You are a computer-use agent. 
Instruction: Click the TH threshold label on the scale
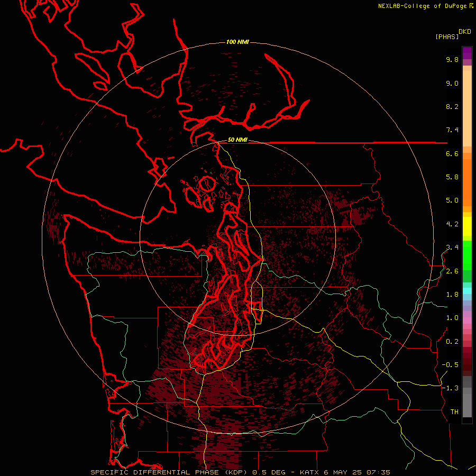(x=454, y=411)
